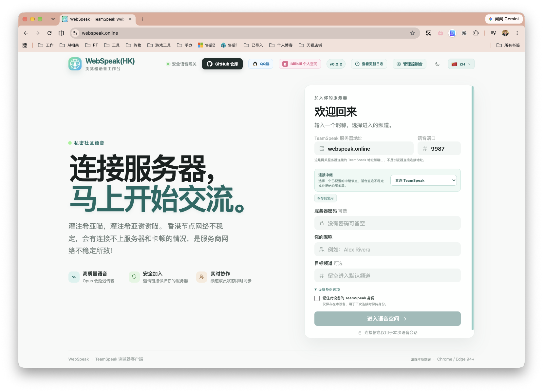Open 已导入 bookmark folder
543x392 pixels.
253,45
